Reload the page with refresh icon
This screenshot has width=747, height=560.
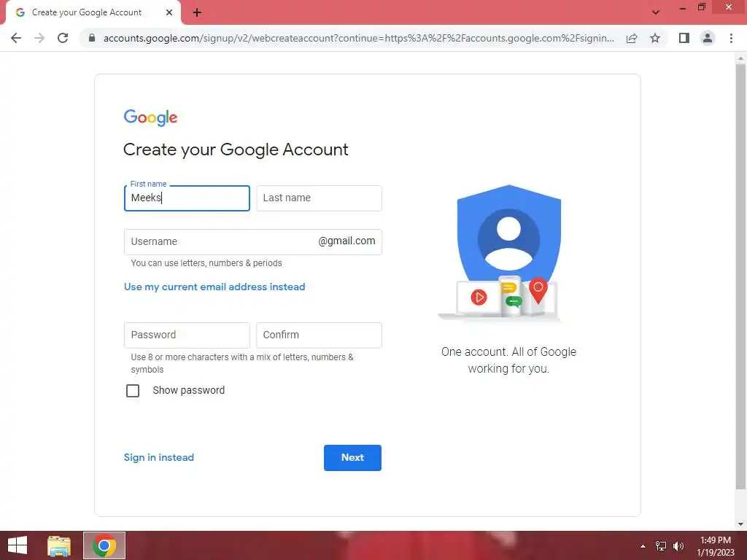(63, 38)
